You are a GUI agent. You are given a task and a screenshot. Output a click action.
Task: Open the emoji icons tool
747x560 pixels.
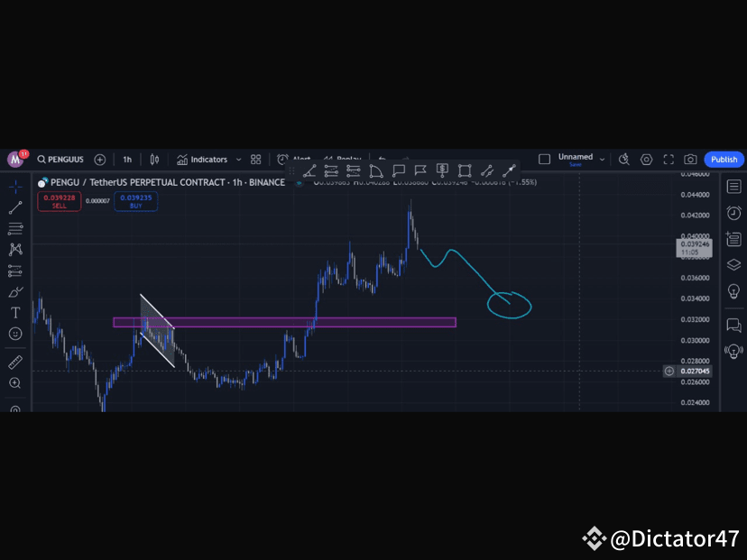pyautogui.click(x=15, y=334)
